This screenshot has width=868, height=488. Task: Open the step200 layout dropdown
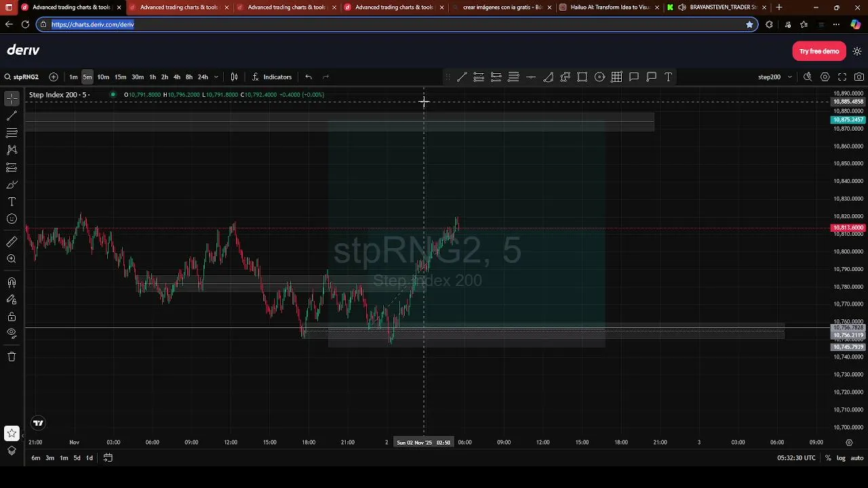775,77
